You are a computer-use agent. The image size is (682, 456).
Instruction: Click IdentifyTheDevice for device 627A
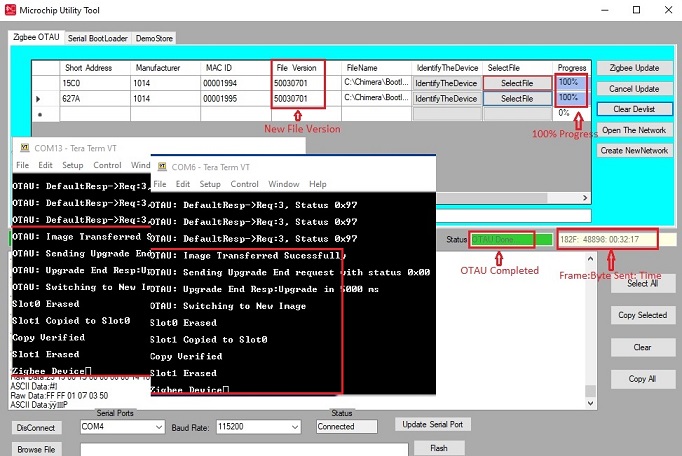coord(445,99)
